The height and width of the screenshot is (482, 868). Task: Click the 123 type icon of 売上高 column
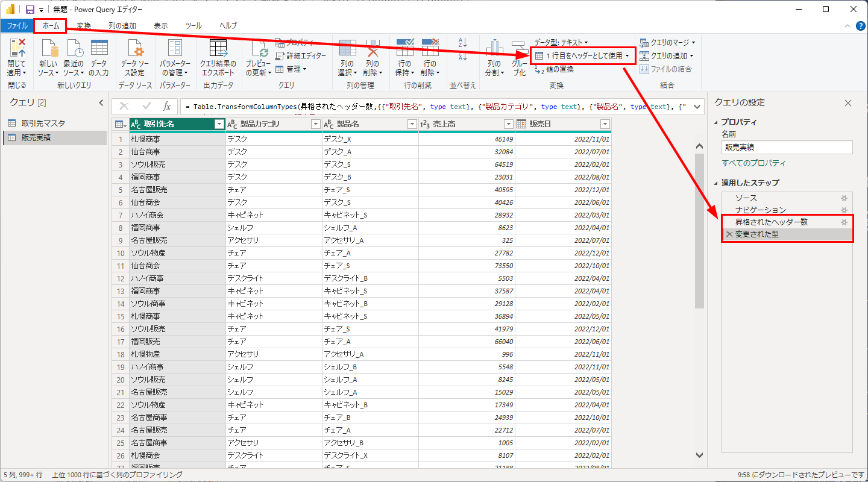coord(426,124)
